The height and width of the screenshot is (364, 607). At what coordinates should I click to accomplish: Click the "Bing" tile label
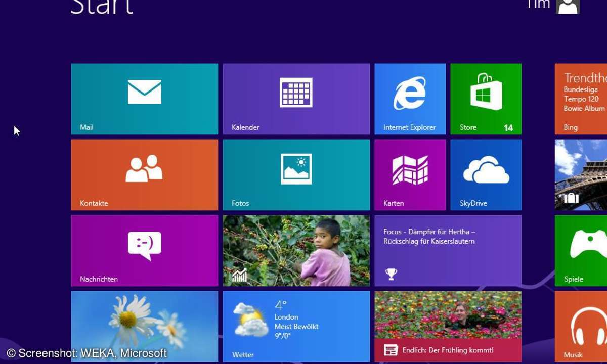[571, 127]
